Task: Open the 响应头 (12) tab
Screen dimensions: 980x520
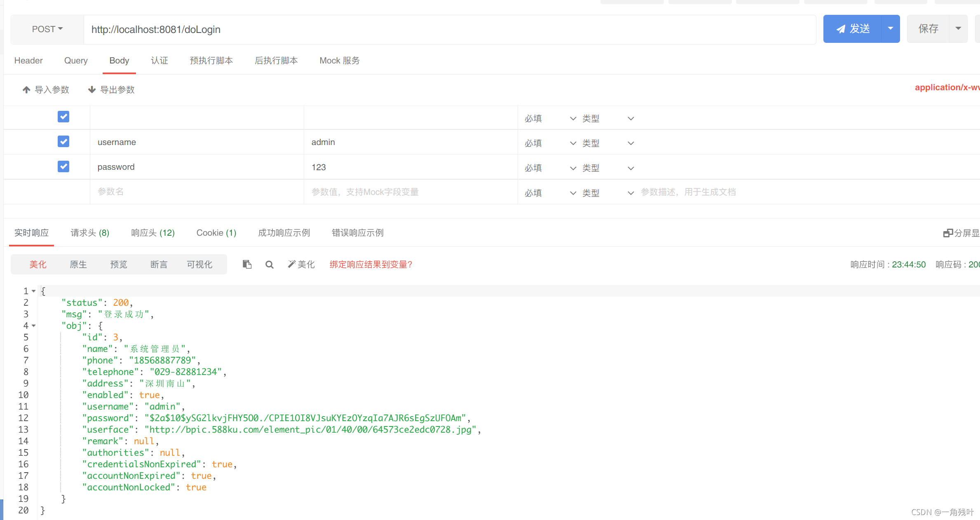Action: (x=152, y=233)
